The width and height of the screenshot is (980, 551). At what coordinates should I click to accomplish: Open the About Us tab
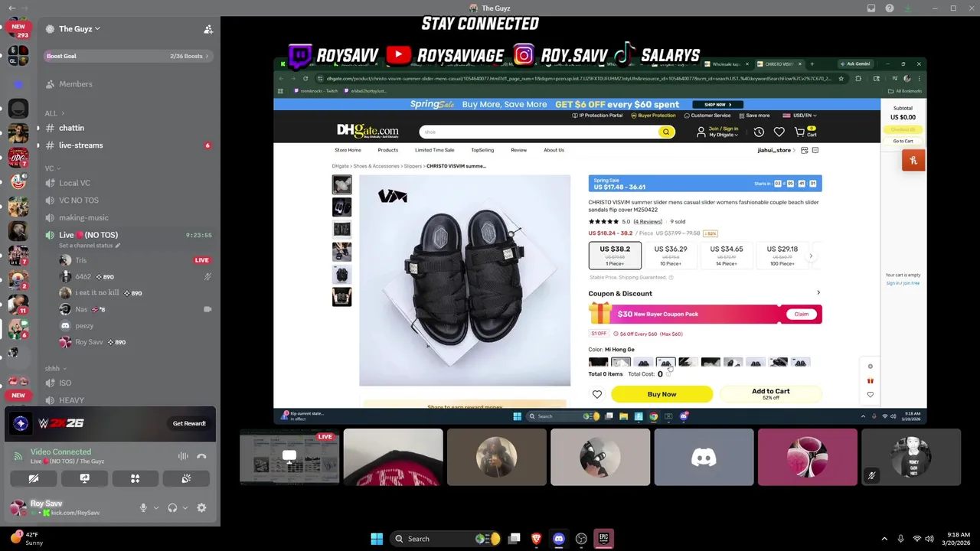554,150
